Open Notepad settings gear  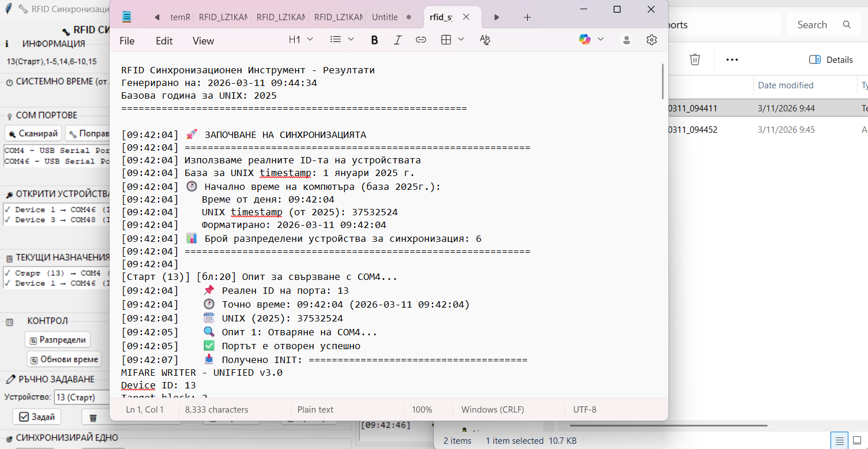click(x=652, y=40)
